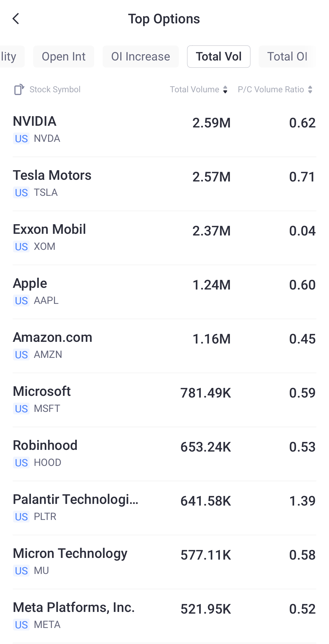This screenshot has width=329, height=644.
Task: Select the Total Vol tab
Action: (218, 57)
